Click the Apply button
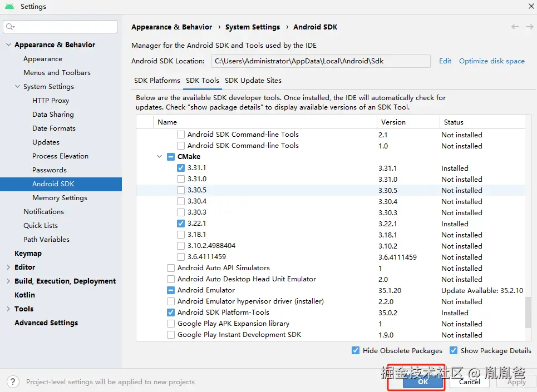Screen dimensions: 537x392 [516, 382]
